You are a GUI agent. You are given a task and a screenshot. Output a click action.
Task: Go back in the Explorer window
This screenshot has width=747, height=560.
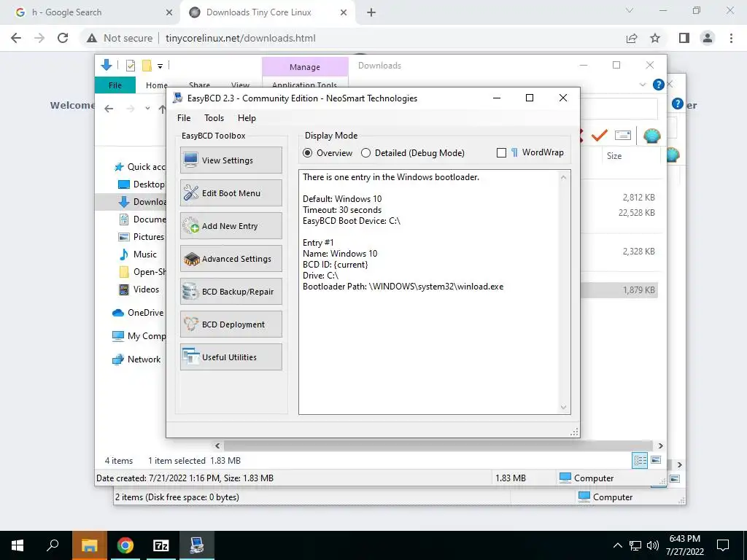pos(109,109)
